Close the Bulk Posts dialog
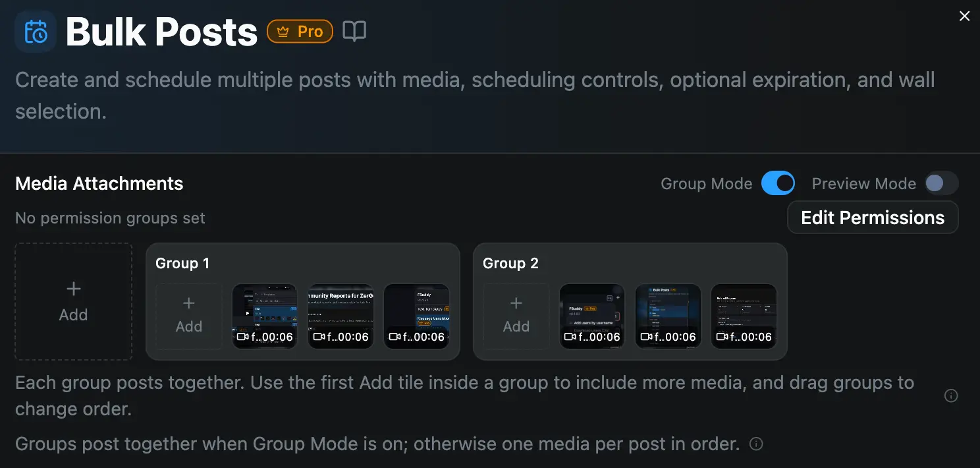The image size is (980, 468). [964, 16]
